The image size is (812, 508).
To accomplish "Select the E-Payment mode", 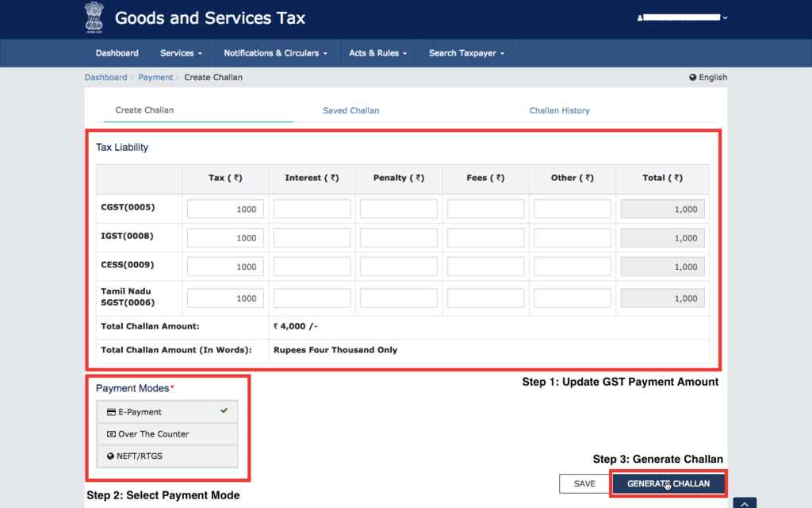I will coord(167,412).
